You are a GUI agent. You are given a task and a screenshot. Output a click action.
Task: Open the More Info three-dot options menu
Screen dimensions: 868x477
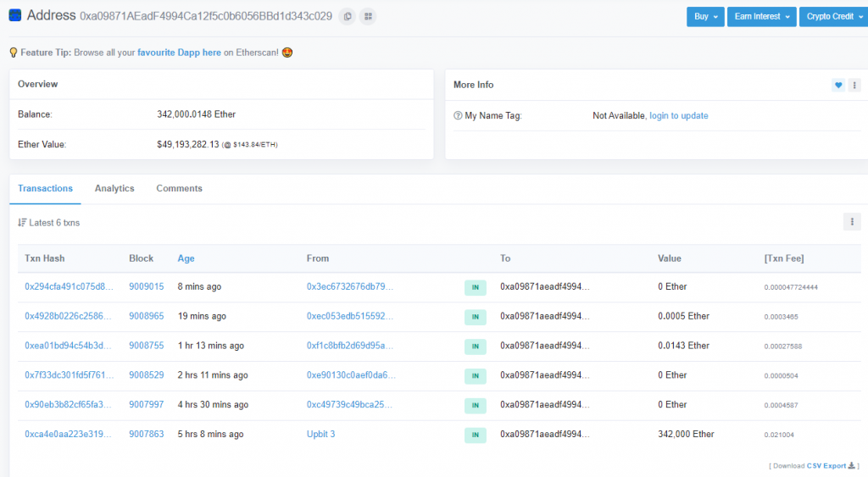pos(854,85)
